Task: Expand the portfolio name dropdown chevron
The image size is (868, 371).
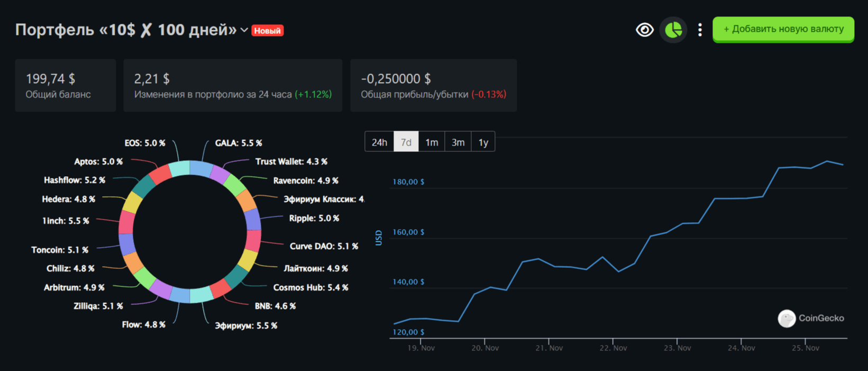Action: (244, 30)
